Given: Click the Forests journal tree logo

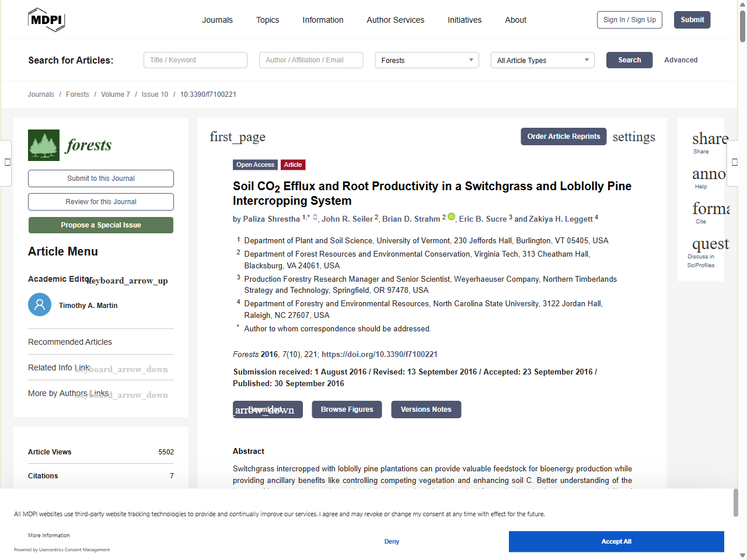Looking at the screenshot, I should [x=44, y=145].
